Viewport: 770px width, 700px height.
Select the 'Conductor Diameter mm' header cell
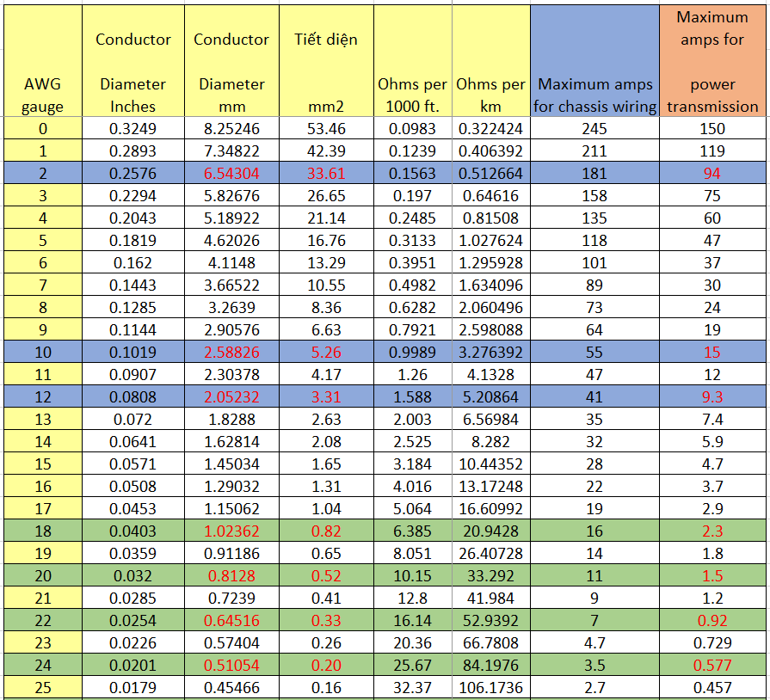(x=231, y=61)
